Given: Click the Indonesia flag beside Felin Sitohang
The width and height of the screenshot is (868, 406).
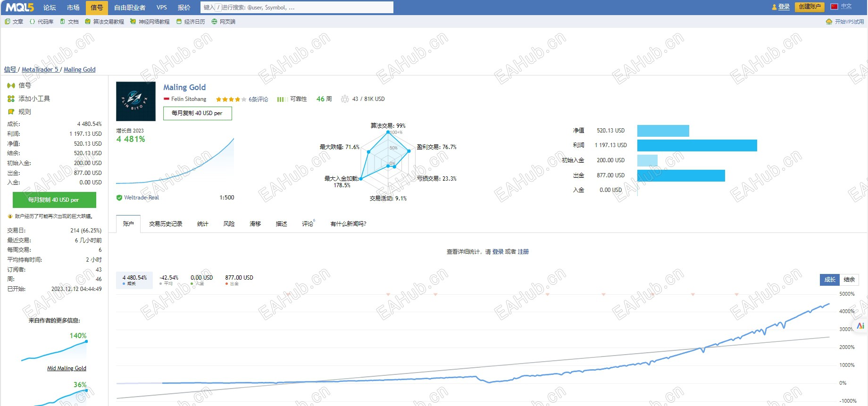Looking at the screenshot, I should (166, 99).
